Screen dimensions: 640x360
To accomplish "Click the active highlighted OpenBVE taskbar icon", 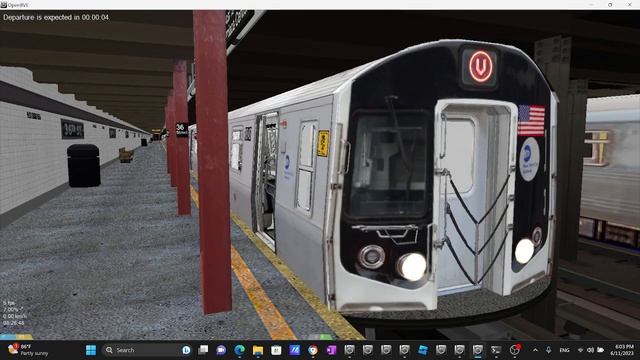I will (478, 350).
